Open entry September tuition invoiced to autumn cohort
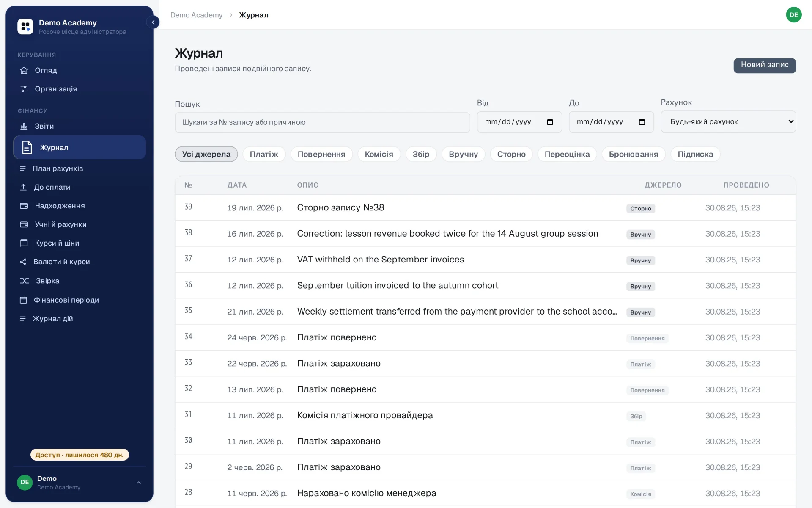812x508 pixels. point(486,285)
